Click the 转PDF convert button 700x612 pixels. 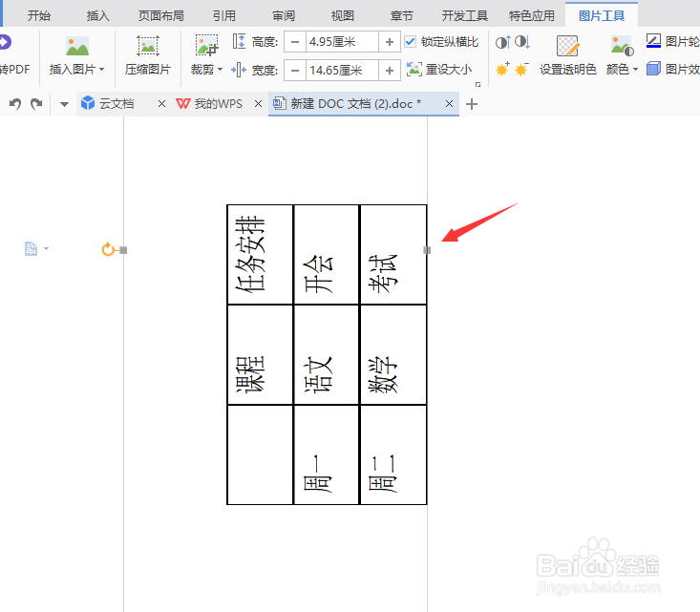point(13,55)
